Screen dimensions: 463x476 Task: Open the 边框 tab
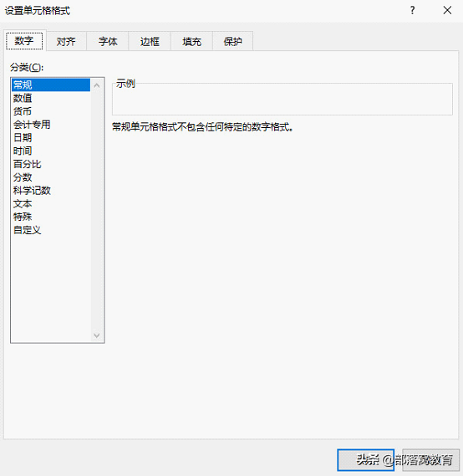(x=150, y=41)
